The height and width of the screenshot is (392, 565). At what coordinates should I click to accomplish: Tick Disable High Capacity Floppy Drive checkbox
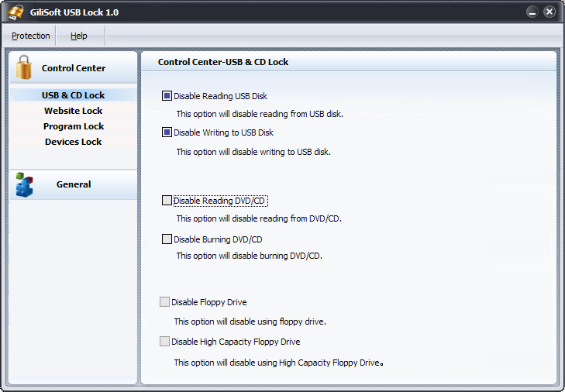(x=164, y=341)
